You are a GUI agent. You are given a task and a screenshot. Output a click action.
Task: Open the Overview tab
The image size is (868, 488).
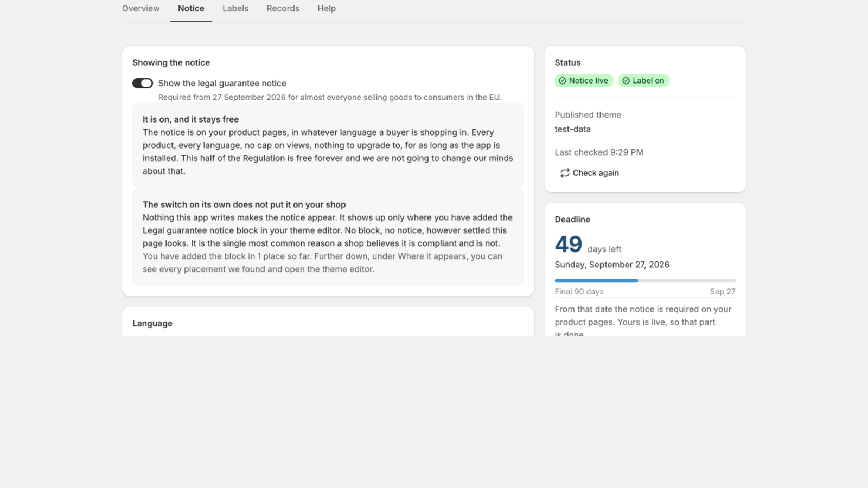(141, 9)
